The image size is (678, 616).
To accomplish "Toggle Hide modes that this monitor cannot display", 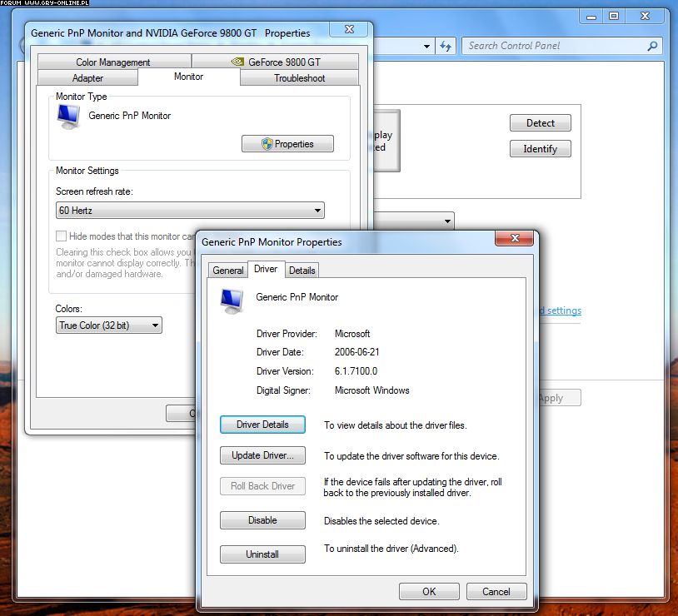I will click(61, 236).
